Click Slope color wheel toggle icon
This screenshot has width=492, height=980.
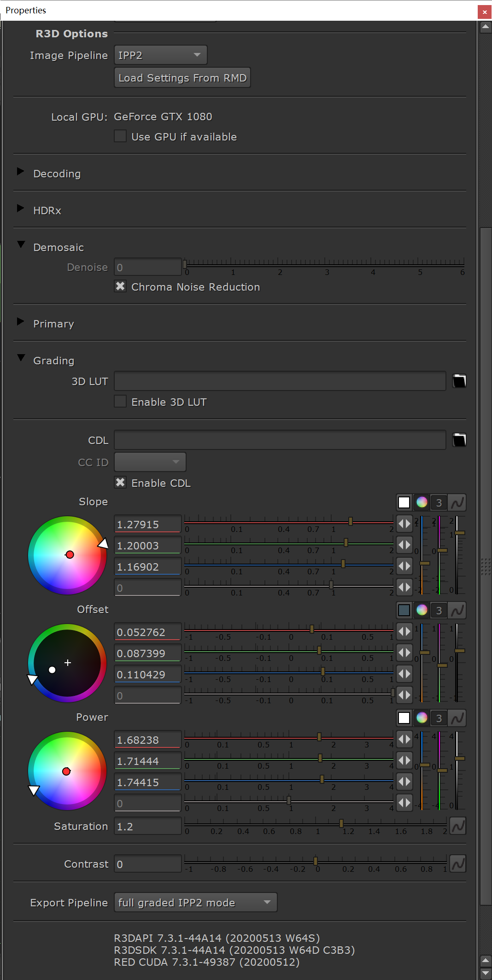422,502
